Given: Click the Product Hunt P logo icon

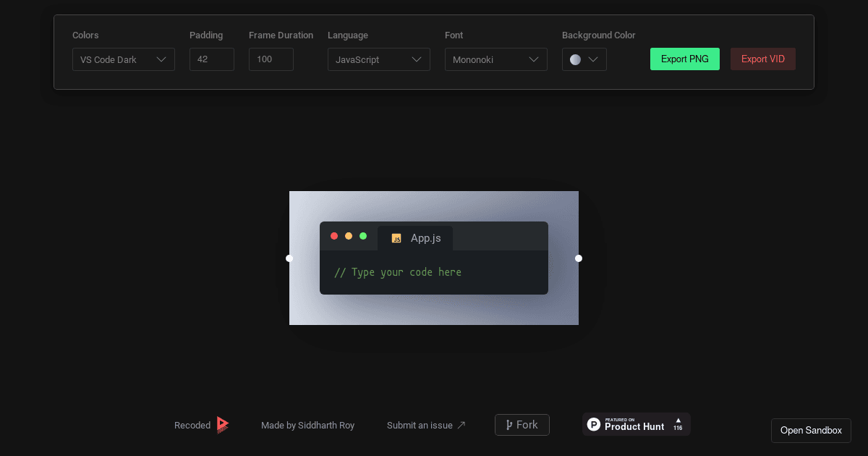Looking at the screenshot, I should [x=594, y=424].
